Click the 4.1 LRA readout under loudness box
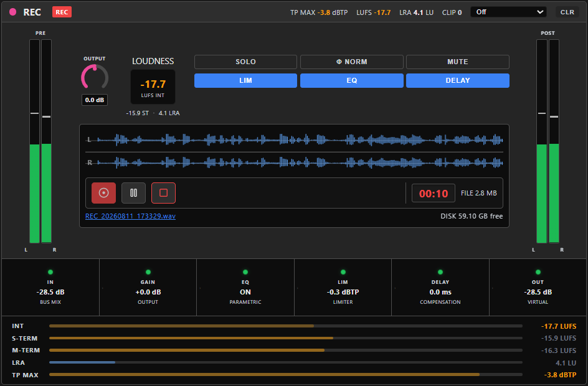This screenshot has width=588, height=386. (169, 113)
